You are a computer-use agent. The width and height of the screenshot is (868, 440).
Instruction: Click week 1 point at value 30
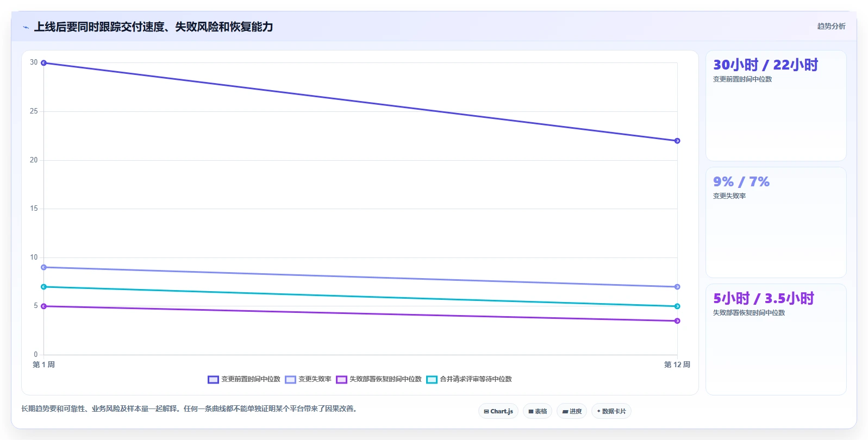[x=44, y=63]
